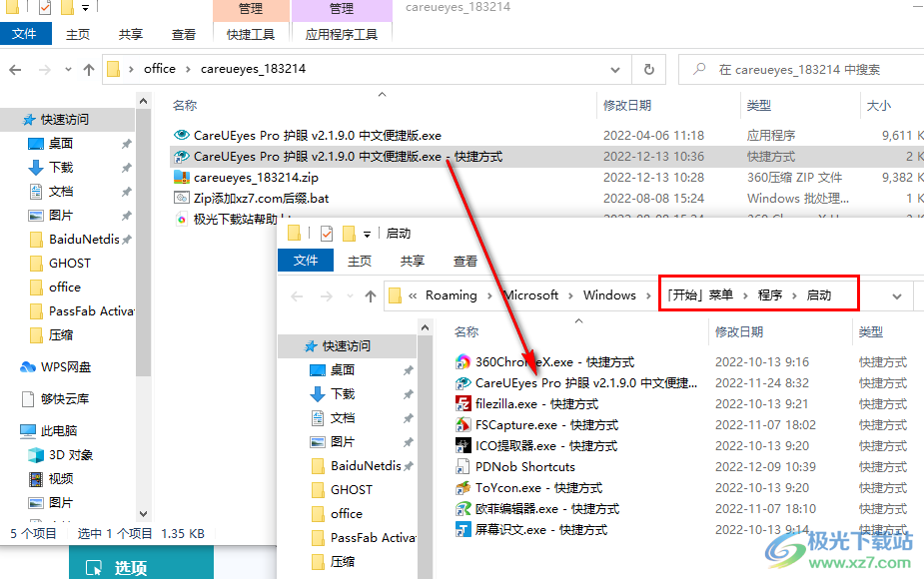Sort by 修改日期 column in 启动 window
Viewport: 924px width, 579px height.
pyautogui.click(x=739, y=332)
